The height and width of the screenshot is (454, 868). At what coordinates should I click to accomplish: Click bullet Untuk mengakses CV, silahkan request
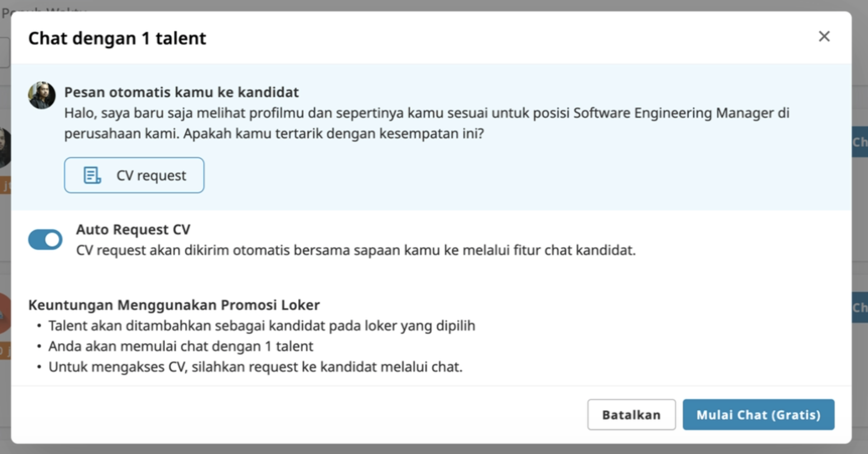pyautogui.click(x=255, y=367)
